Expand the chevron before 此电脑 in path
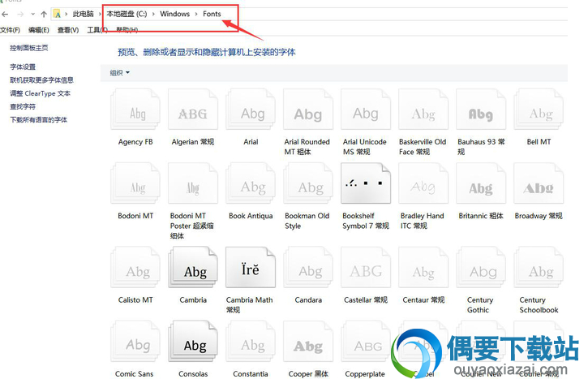This screenshot has height=379, width=588. (x=67, y=15)
